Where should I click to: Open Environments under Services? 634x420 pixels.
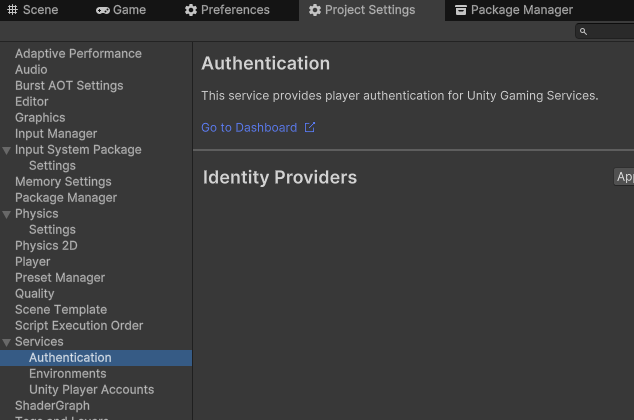tap(68, 374)
